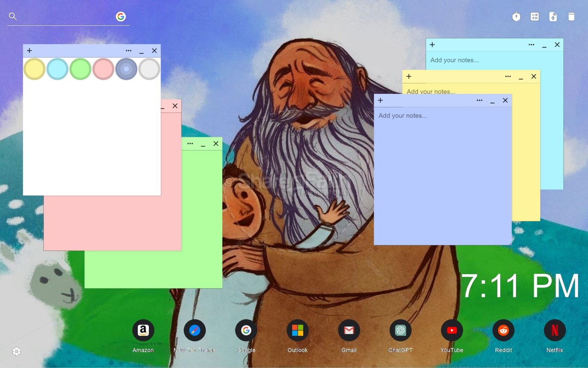The height and width of the screenshot is (368, 588).
Task: Click the magnifier search icon
Action: coord(13,17)
